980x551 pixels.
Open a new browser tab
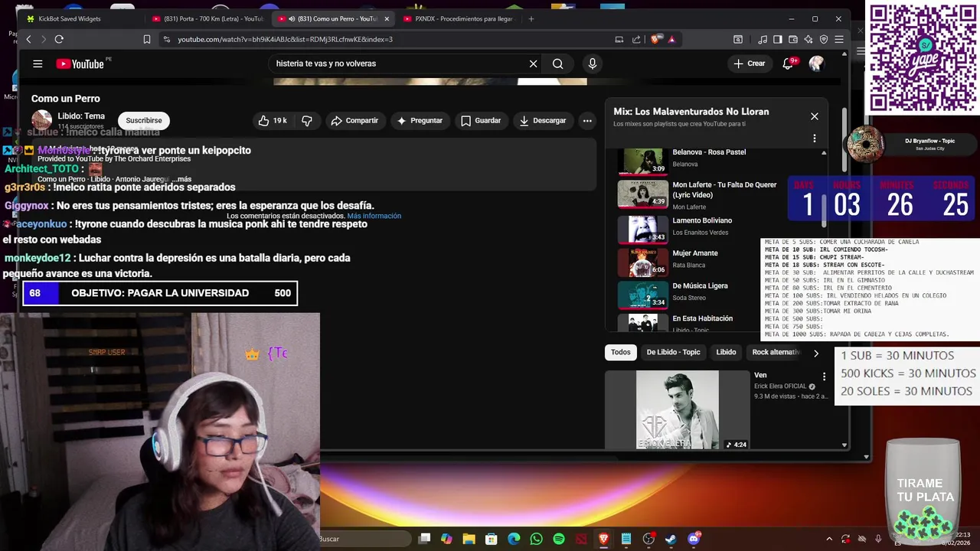coord(531,18)
